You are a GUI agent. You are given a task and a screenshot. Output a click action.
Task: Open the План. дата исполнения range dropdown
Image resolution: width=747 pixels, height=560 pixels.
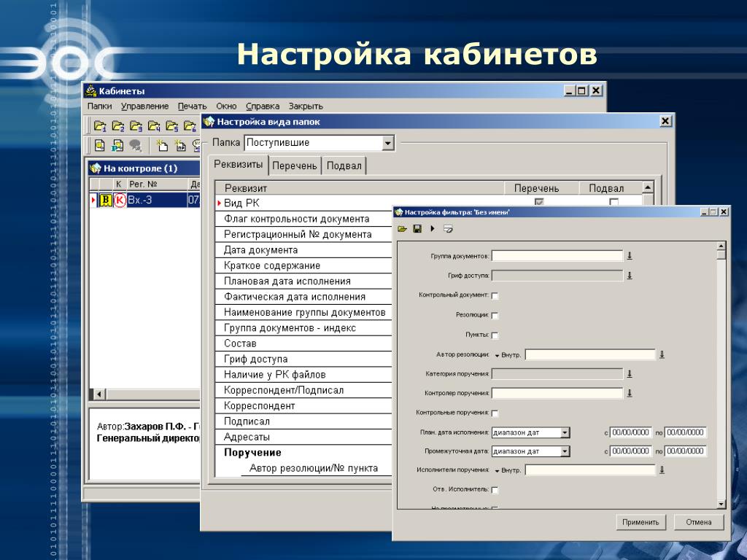click(565, 433)
